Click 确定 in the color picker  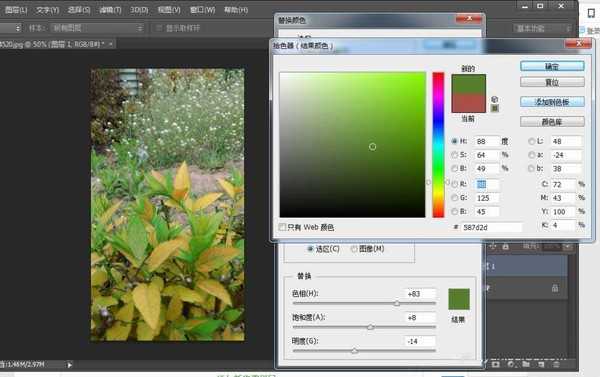552,67
